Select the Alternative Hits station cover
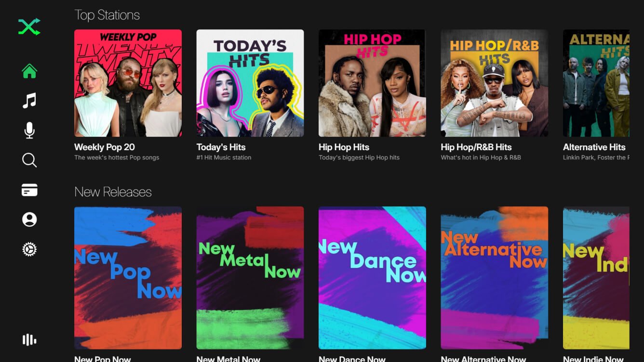 tap(596, 83)
